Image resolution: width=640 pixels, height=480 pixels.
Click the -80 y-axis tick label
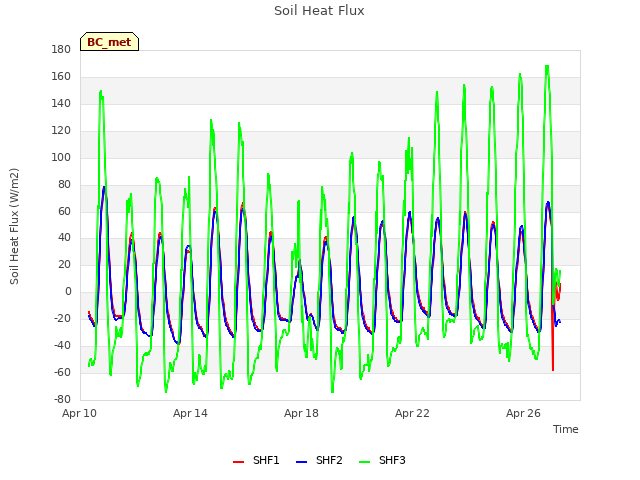[x=62, y=399]
